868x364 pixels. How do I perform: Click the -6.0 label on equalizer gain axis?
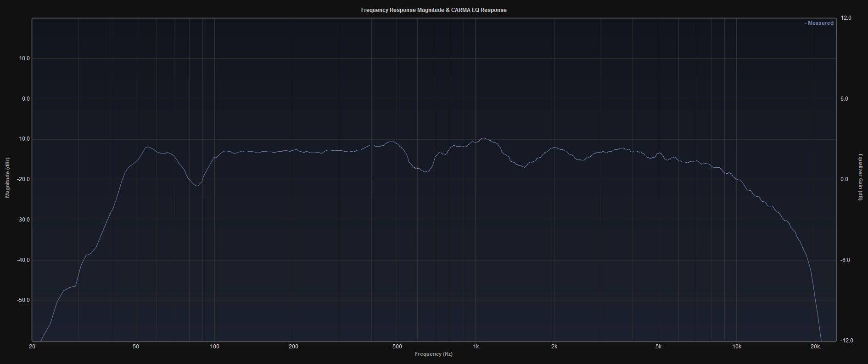(x=846, y=260)
